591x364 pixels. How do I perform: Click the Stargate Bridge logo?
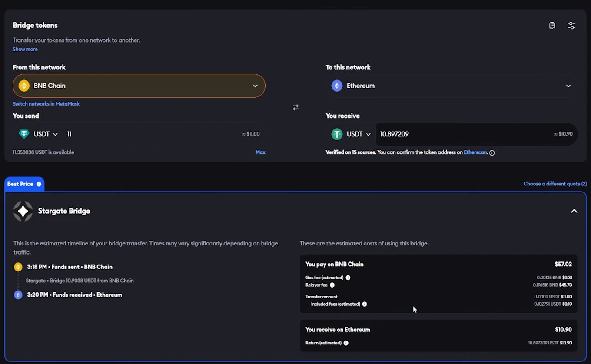pos(23,211)
